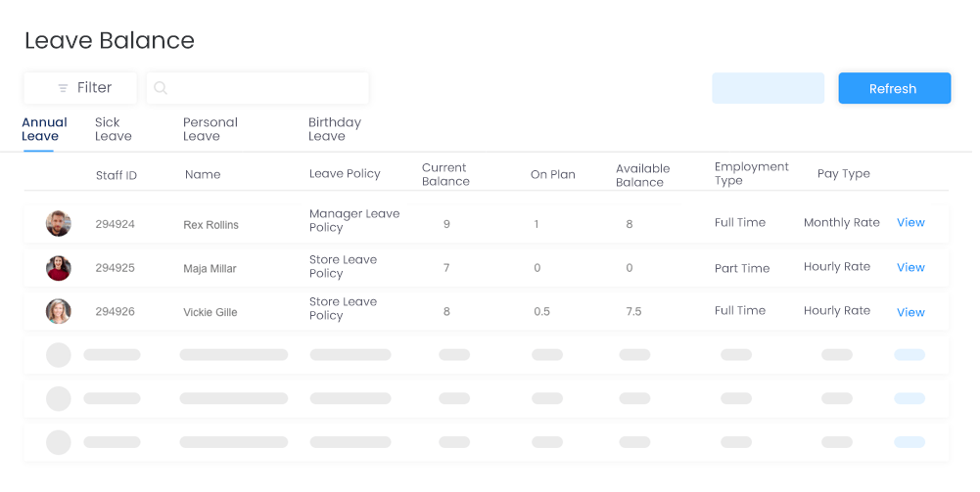Open Rex Rollins' profile photo
The width and height of the screenshot is (980, 492).
pyautogui.click(x=58, y=224)
